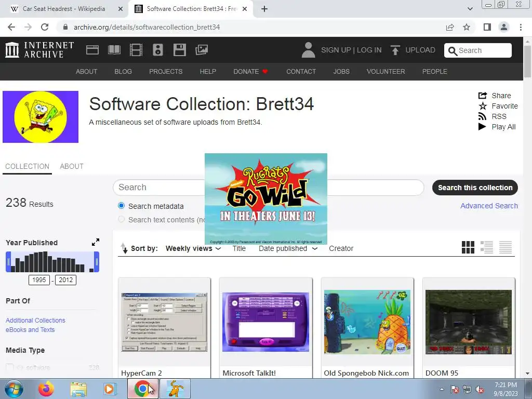Open the Video film strip icon

(x=136, y=50)
